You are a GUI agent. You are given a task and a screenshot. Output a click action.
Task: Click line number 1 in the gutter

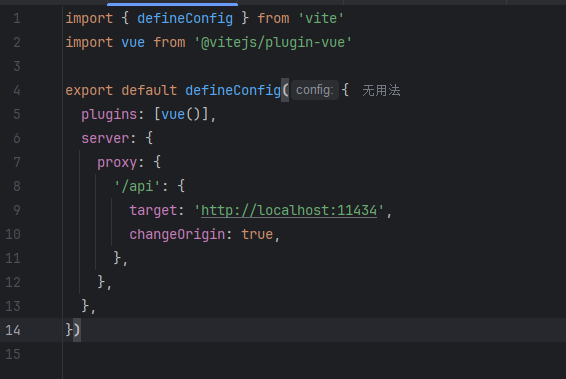17,18
